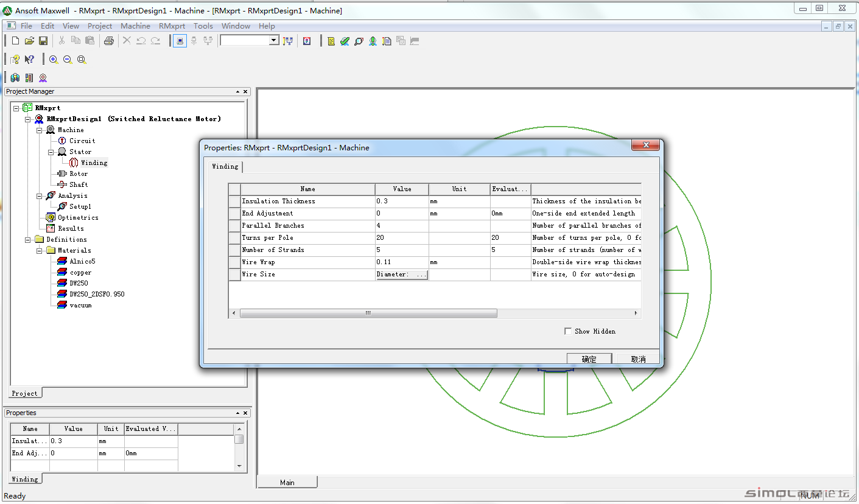Click the Zoom Out magnifier icon

[x=68, y=59]
